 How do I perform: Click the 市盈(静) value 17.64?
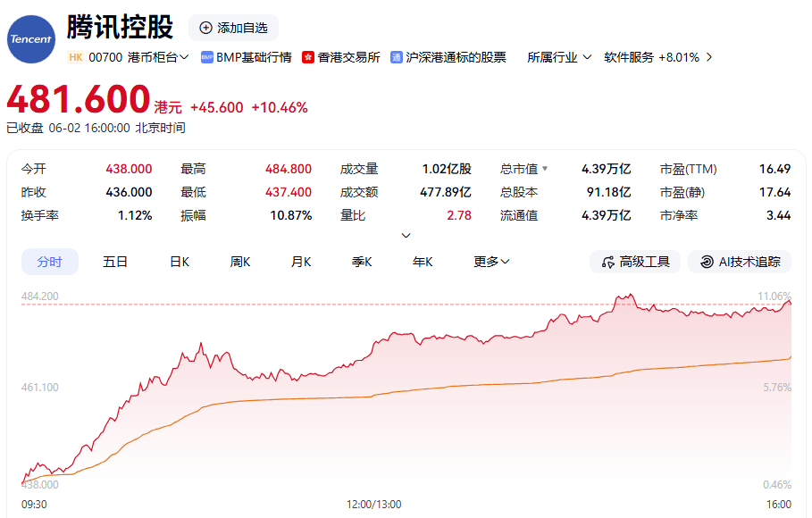[x=775, y=192]
